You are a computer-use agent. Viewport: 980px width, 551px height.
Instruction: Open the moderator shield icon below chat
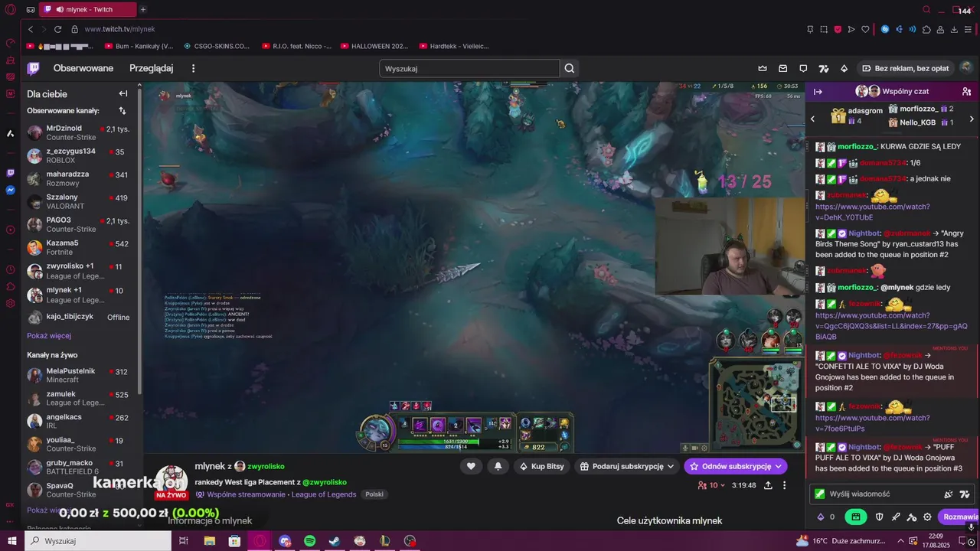click(x=880, y=517)
